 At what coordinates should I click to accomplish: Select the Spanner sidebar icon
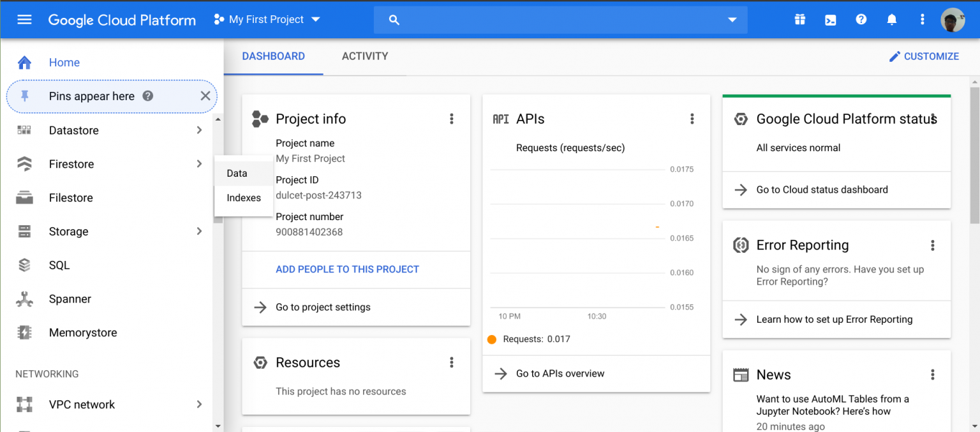point(24,299)
